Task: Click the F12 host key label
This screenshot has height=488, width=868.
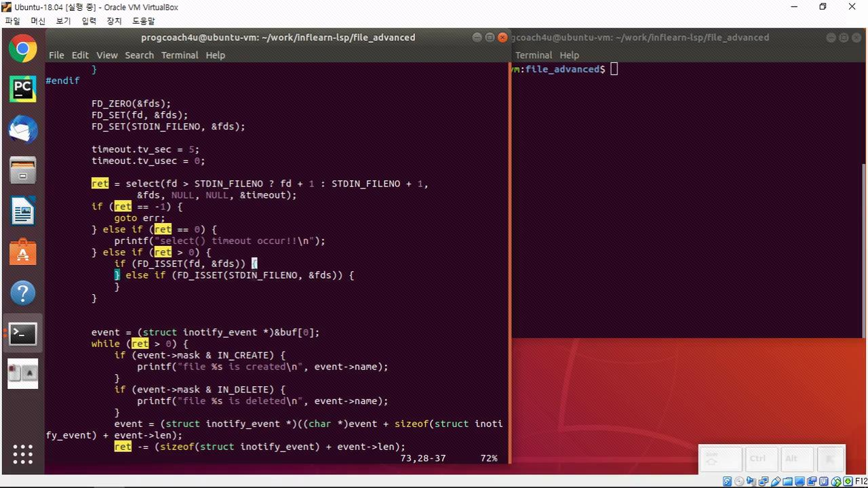Action: pyautogui.click(x=861, y=482)
